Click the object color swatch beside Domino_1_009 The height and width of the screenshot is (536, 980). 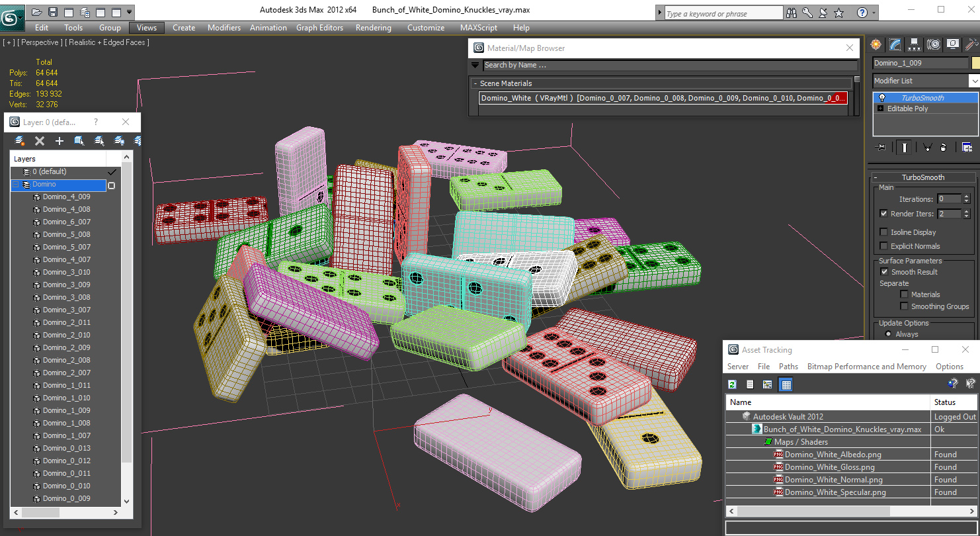[975, 63]
